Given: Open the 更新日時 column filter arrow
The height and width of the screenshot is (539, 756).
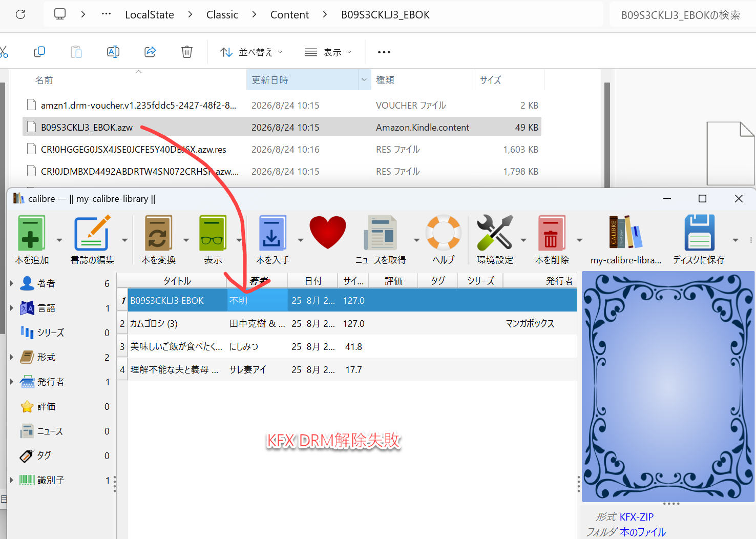Looking at the screenshot, I should pyautogui.click(x=364, y=80).
